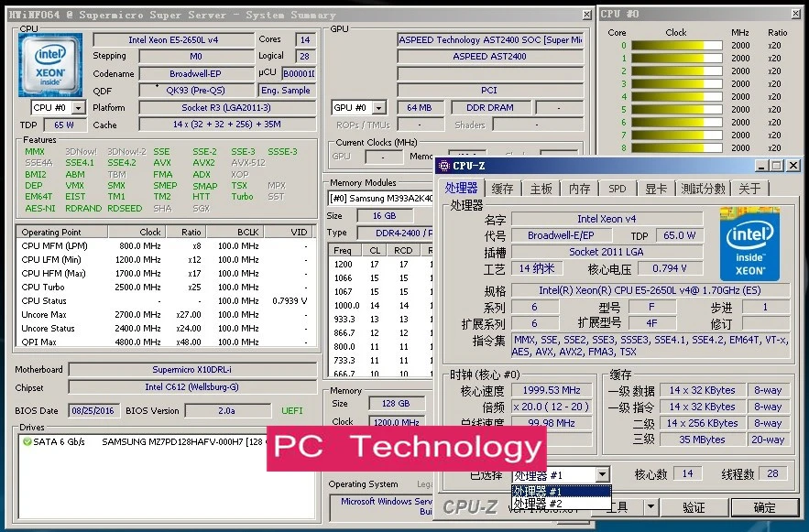The image size is (809, 532).
Task: Click the 1999.53 MHz core speed value
Action: click(552, 390)
